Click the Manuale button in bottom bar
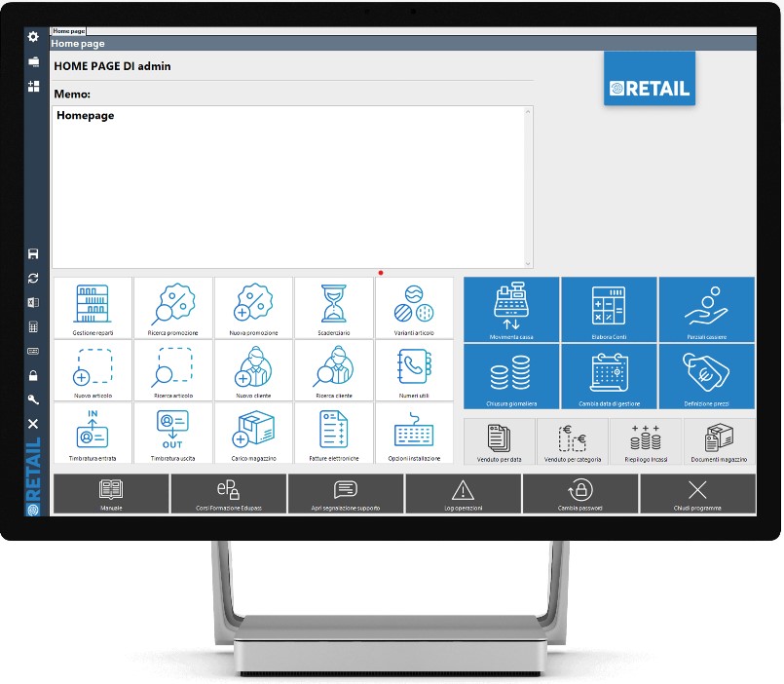 [x=111, y=494]
